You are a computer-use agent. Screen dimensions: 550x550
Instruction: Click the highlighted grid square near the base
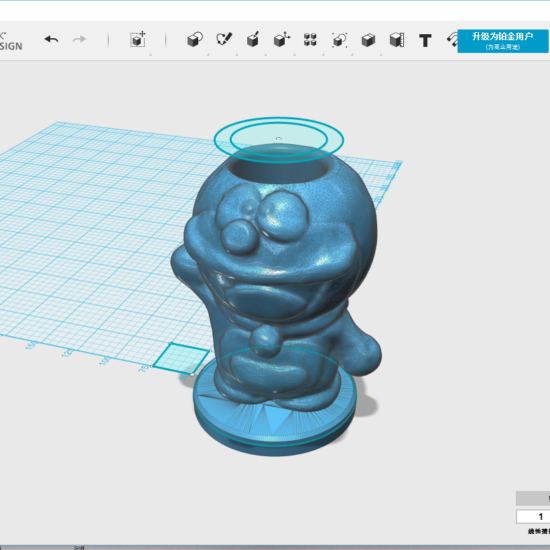point(181,358)
